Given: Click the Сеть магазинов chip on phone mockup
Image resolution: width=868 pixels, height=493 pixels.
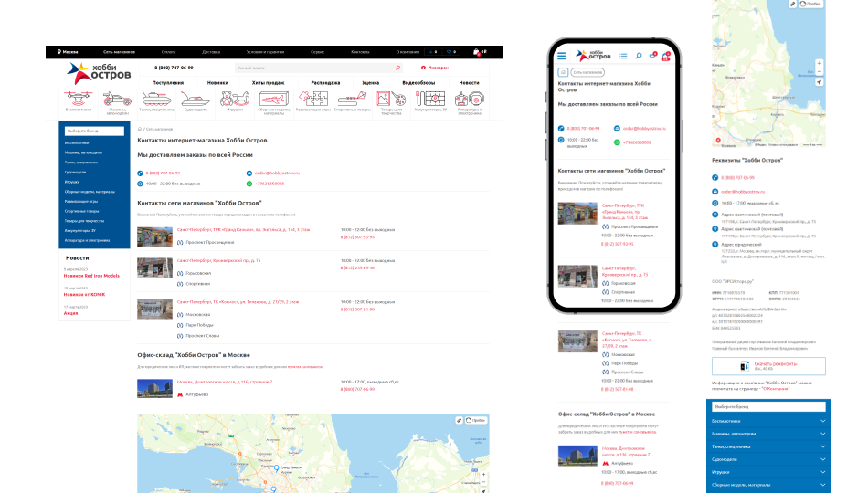Looking at the screenshot, I should click(x=587, y=72).
